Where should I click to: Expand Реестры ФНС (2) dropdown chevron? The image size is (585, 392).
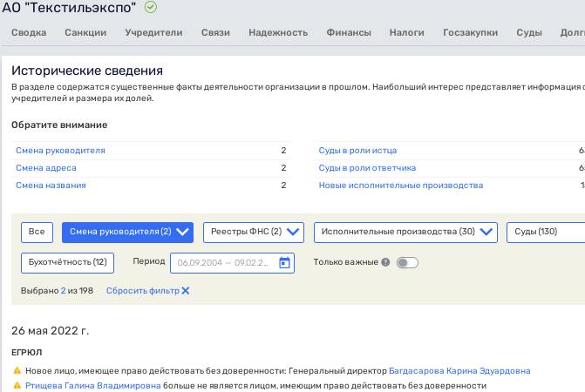293,232
